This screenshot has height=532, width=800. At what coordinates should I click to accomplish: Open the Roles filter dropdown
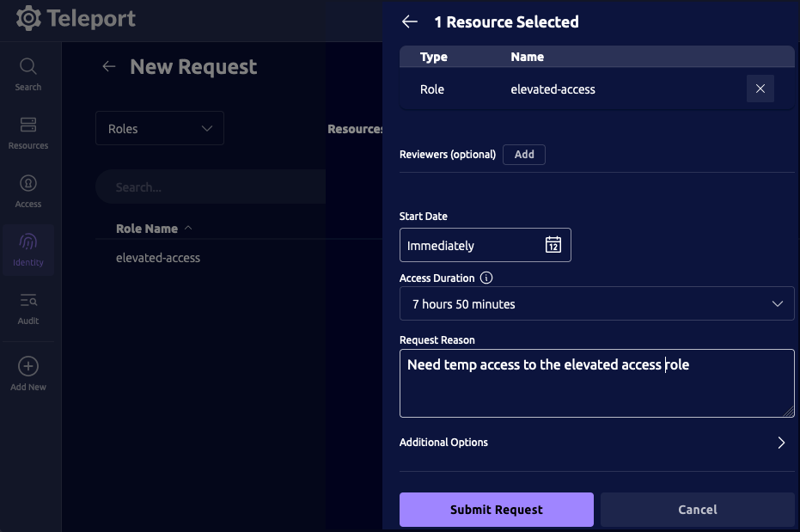159,127
